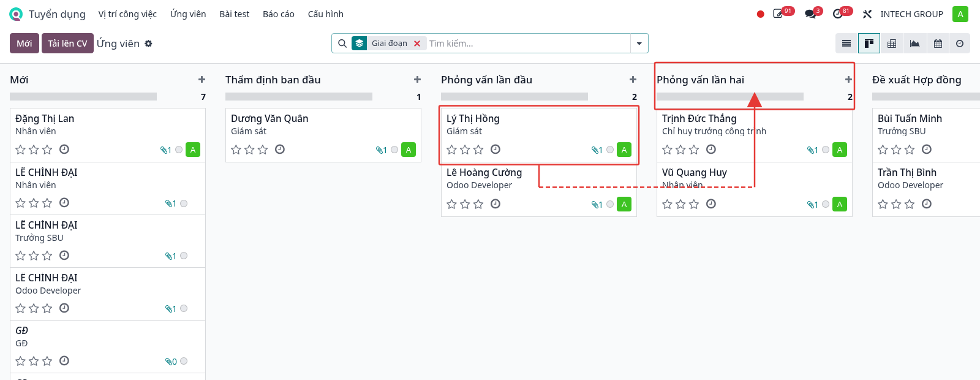
Task: Switch to pivot table view
Action: tap(892, 44)
